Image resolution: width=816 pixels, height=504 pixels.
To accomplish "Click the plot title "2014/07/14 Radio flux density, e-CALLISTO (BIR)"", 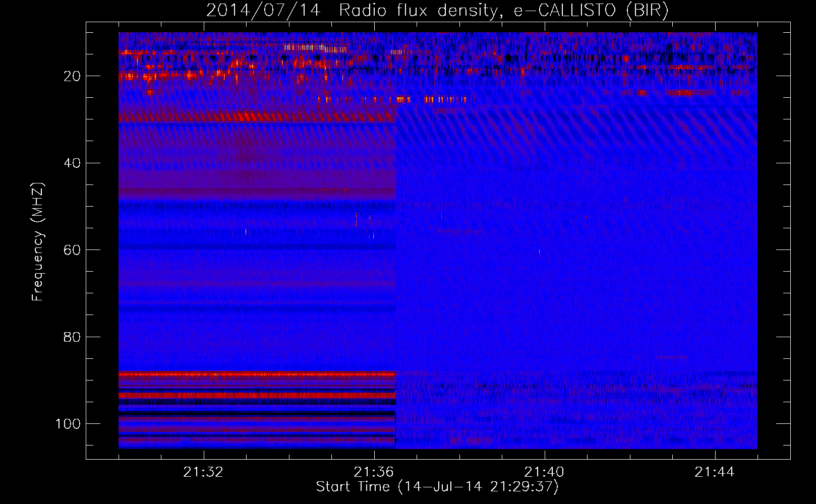I will [437, 11].
